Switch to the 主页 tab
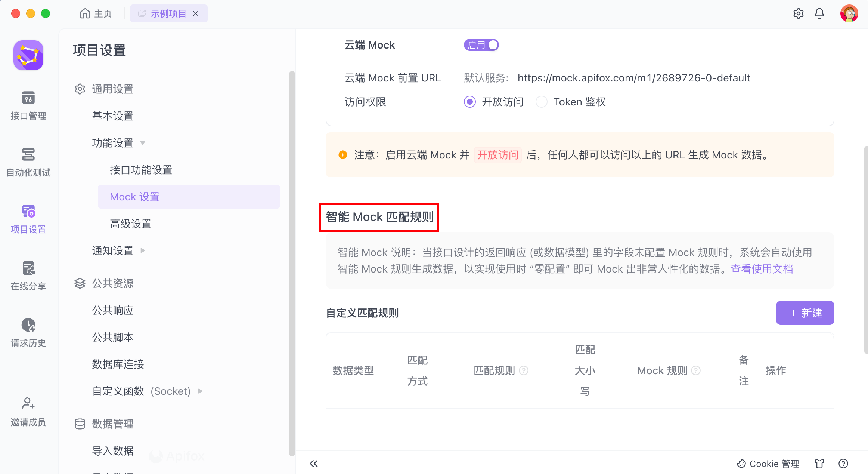This screenshot has width=868, height=474. 96,14
